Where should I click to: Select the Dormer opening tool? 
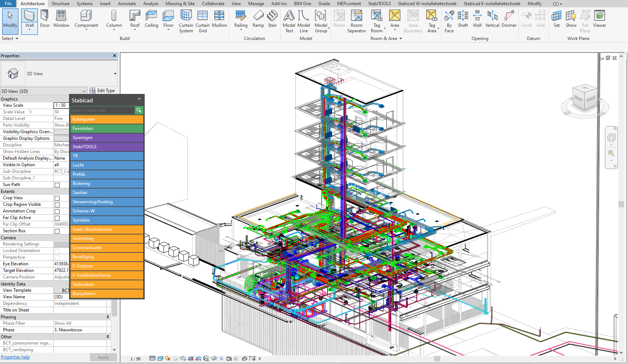[509, 19]
